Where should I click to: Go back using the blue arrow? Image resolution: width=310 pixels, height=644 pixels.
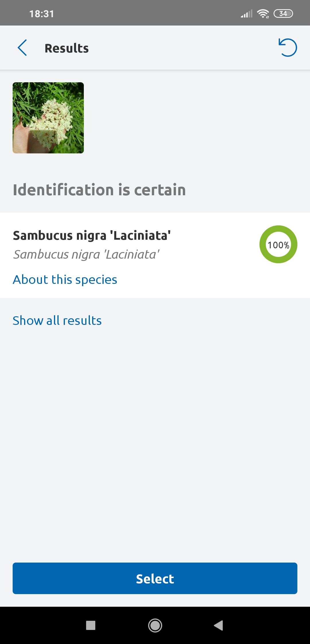pyautogui.click(x=22, y=48)
